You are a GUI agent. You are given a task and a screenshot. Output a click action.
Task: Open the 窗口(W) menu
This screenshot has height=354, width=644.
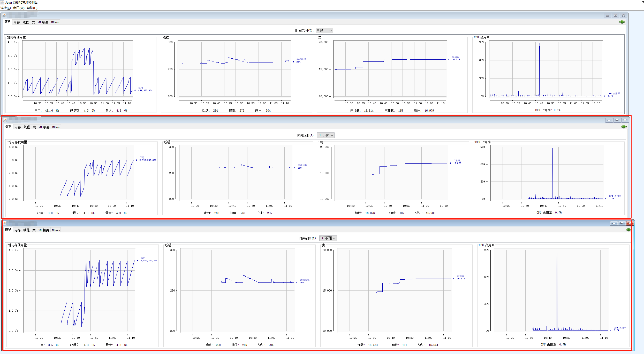(19, 8)
